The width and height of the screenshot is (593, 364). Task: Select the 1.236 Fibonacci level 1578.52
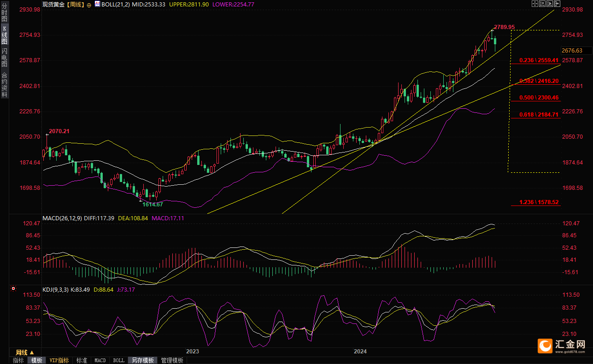[x=539, y=202]
